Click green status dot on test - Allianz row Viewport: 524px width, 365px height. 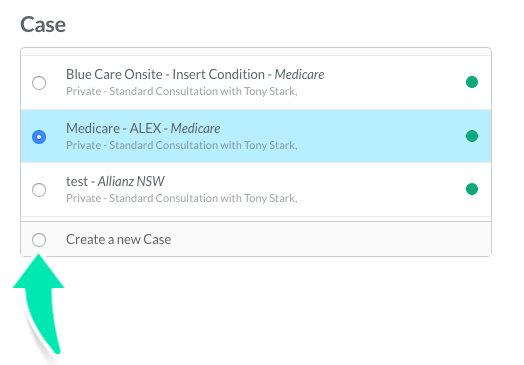click(472, 189)
